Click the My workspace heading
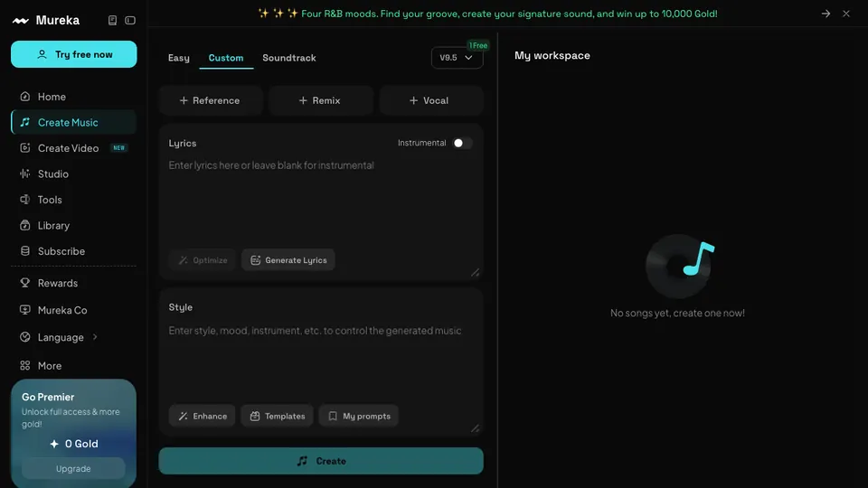 [x=552, y=55]
